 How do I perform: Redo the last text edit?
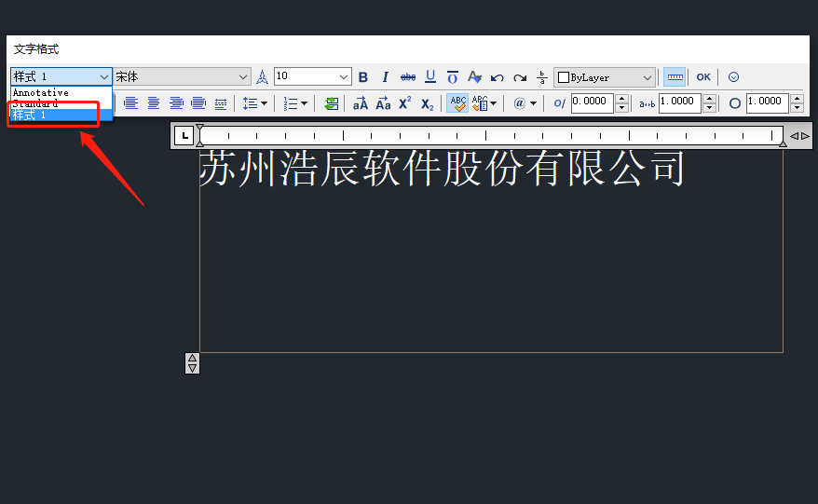(x=520, y=77)
